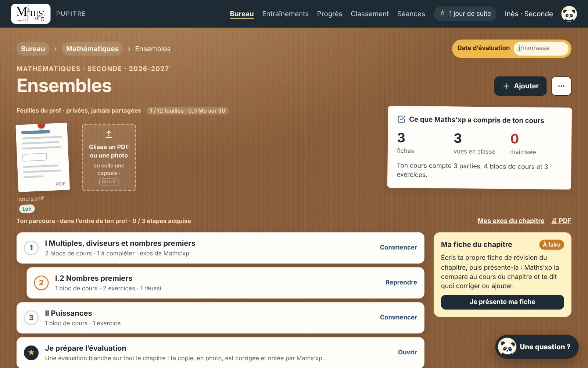Click the upload arrow icon in the drop zone

[109, 134]
